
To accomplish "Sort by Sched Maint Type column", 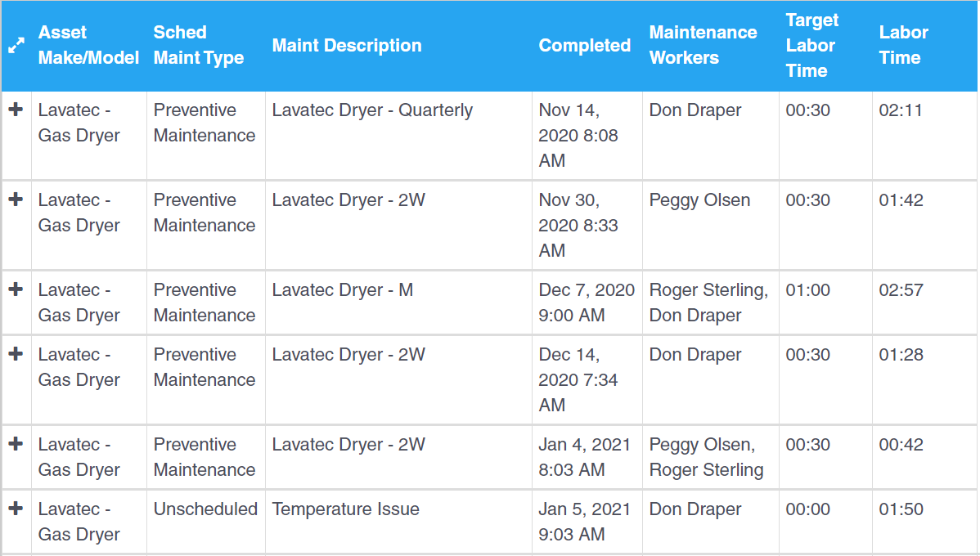I will pyautogui.click(x=199, y=45).
